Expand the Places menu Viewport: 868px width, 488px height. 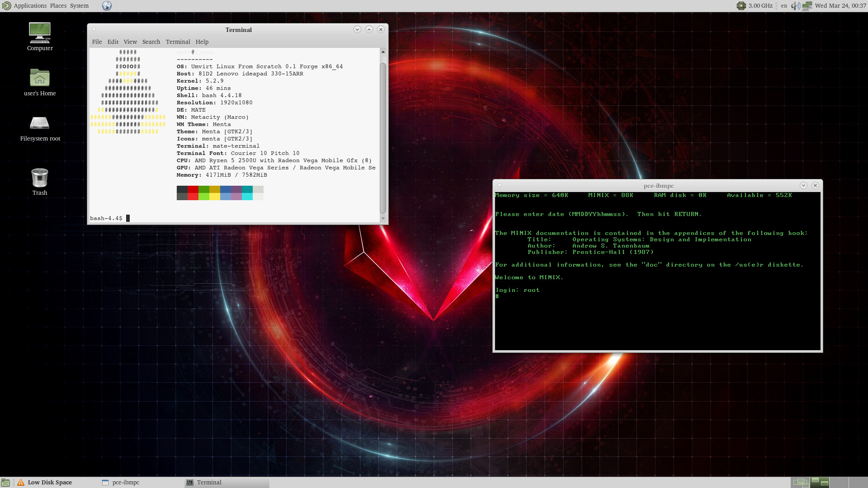click(x=58, y=6)
